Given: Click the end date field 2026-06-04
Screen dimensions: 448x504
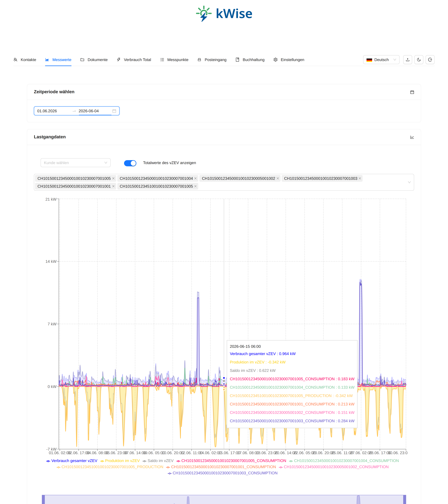Looking at the screenshot, I should point(95,111).
